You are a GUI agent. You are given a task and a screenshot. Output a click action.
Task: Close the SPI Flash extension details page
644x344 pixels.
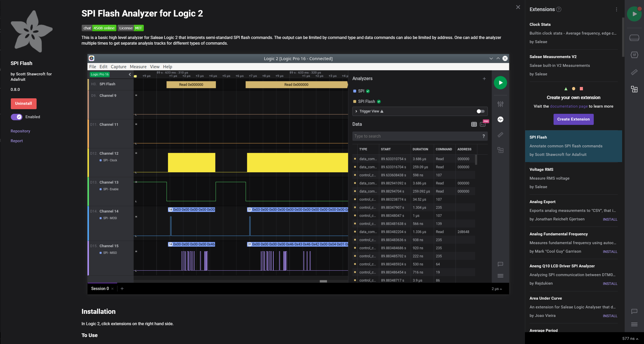518,7
